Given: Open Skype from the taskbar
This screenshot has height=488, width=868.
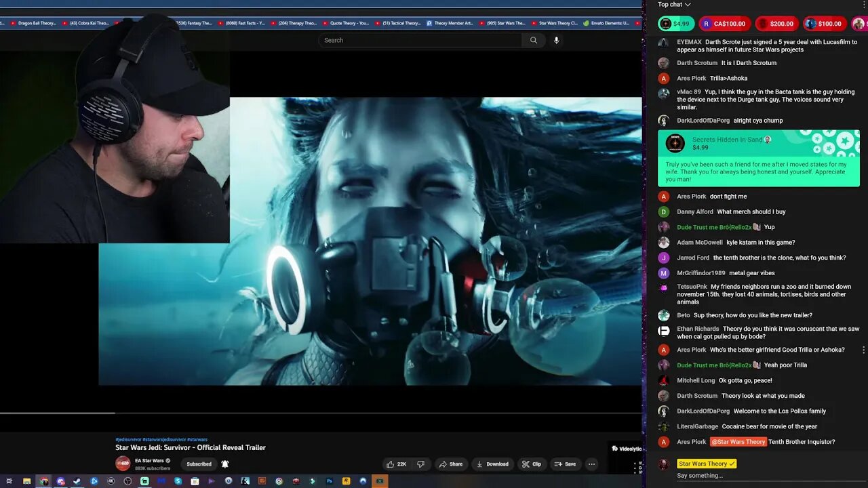Looking at the screenshot, I should [x=178, y=481].
